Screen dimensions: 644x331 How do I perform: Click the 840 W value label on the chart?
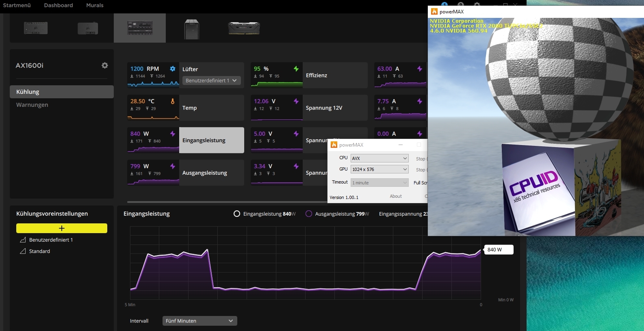tap(499, 250)
